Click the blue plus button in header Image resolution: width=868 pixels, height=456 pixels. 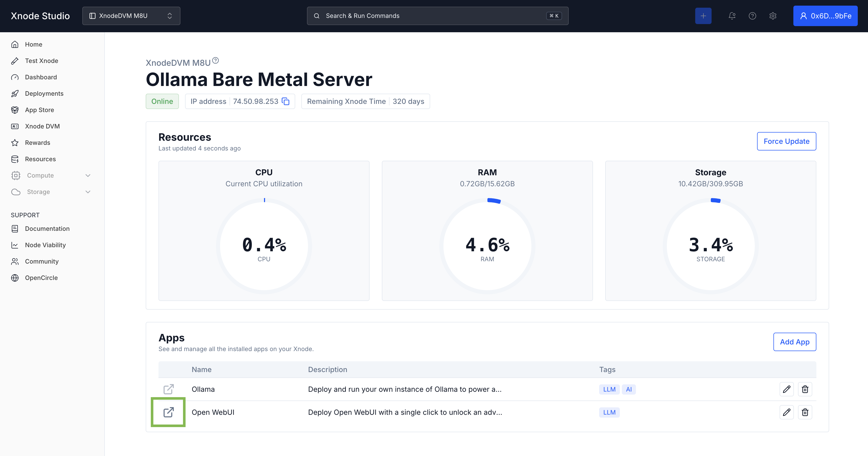point(703,16)
